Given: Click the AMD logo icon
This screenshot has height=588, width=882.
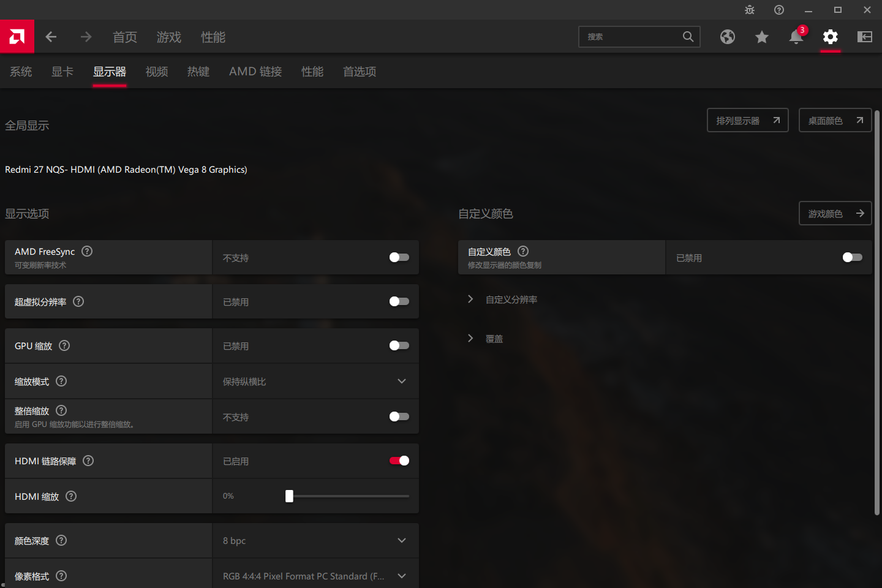Looking at the screenshot, I should pos(17,37).
